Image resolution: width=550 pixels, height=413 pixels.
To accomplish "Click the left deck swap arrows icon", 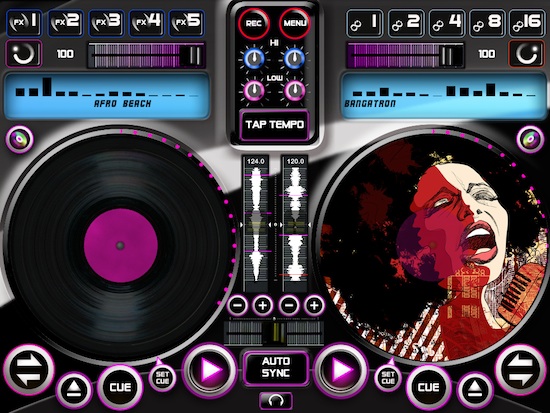I will [x=29, y=370].
